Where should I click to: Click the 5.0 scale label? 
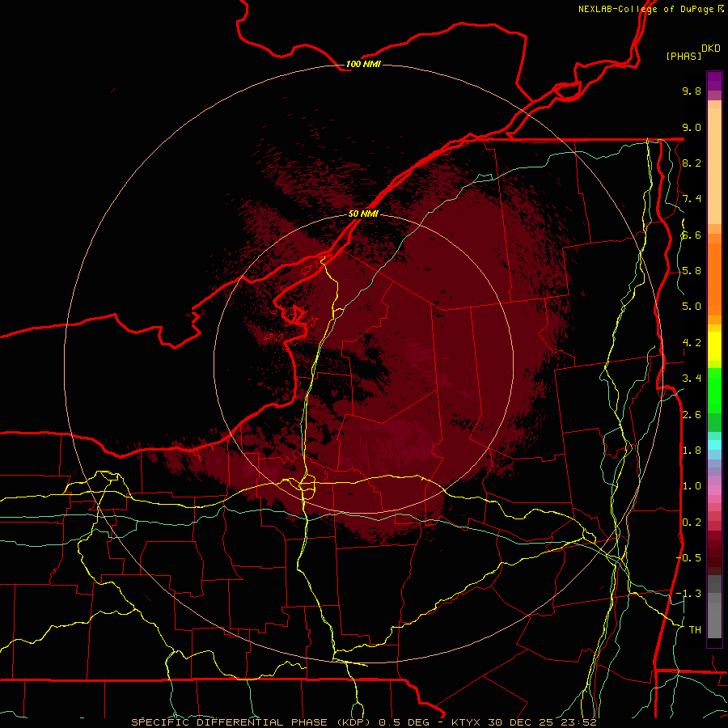tap(692, 307)
